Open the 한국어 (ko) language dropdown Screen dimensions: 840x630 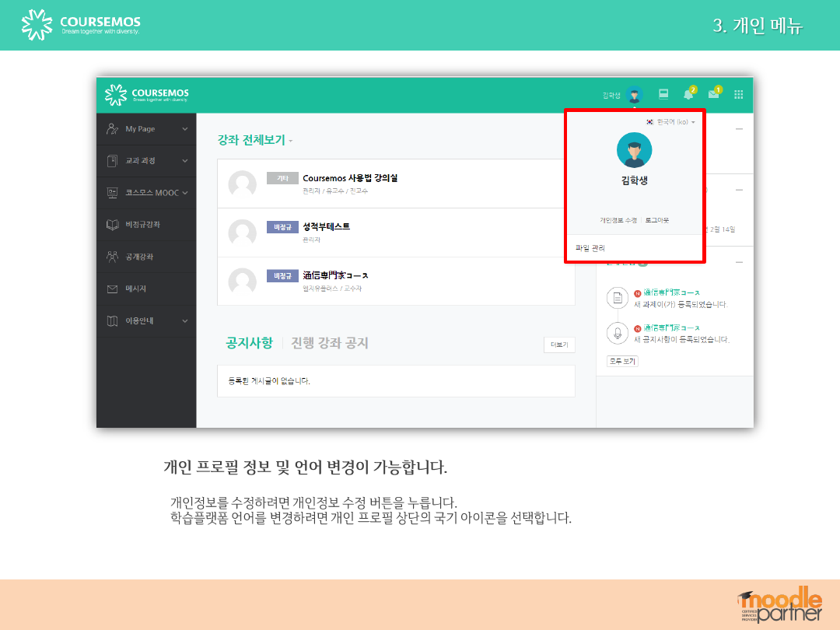(x=672, y=122)
